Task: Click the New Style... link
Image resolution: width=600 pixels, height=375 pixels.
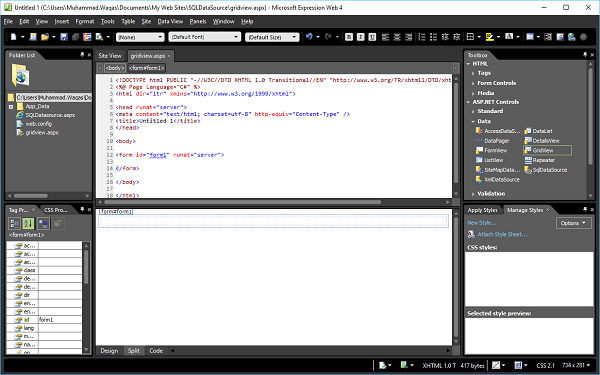Action: tap(481, 223)
